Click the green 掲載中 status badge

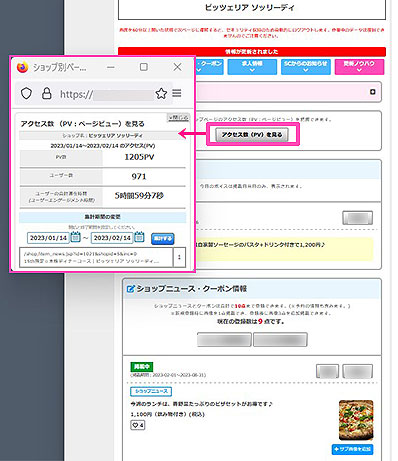142,367
